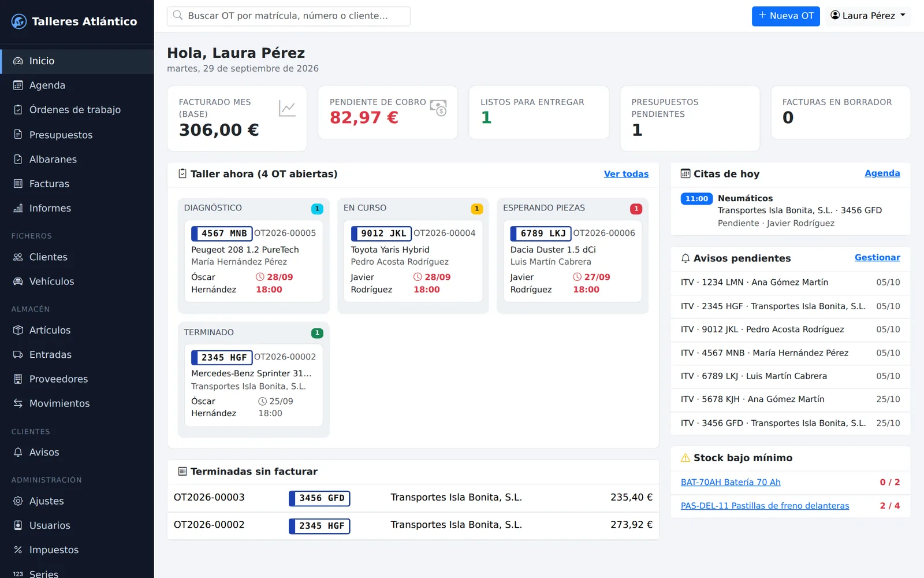Viewport: 924px width, 578px height.
Task: Click the Informes bar chart icon
Action: [18, 208]
